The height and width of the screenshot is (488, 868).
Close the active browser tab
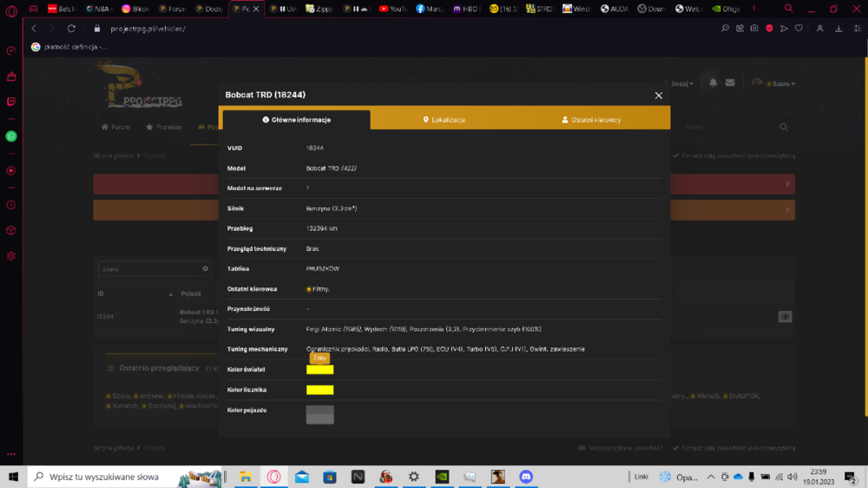256,9
